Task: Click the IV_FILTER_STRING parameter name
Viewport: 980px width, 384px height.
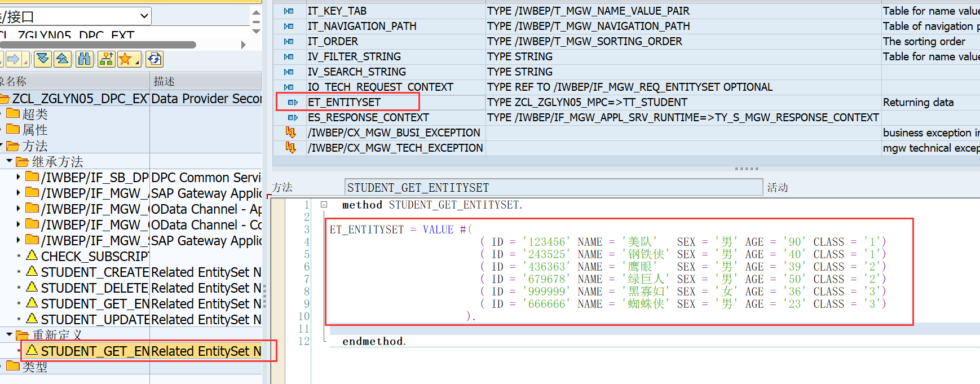Action: coord(354,57)
